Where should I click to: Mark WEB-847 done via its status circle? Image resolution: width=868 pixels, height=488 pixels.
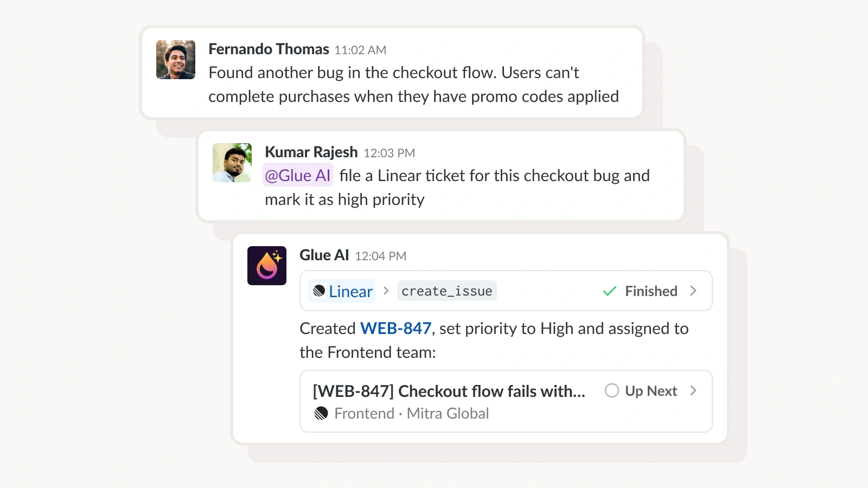tap(612, 390)
